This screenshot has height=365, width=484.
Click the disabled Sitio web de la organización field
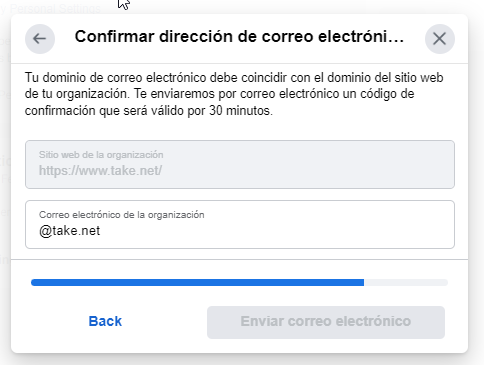tap(240, 164)
